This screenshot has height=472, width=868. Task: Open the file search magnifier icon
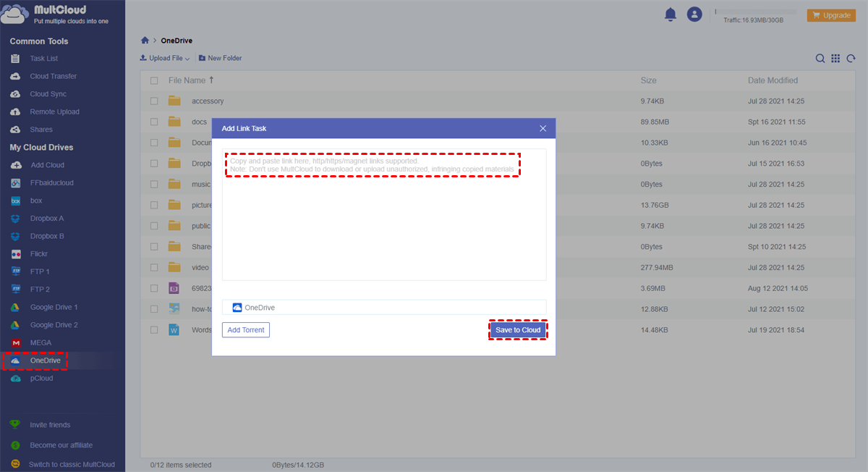click(820, 59)
